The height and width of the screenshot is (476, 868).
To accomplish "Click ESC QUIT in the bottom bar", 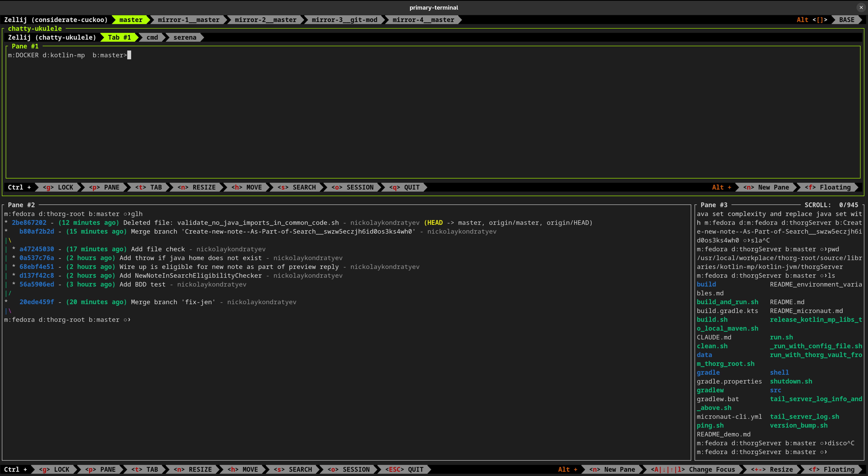I will tap(404, 469).
